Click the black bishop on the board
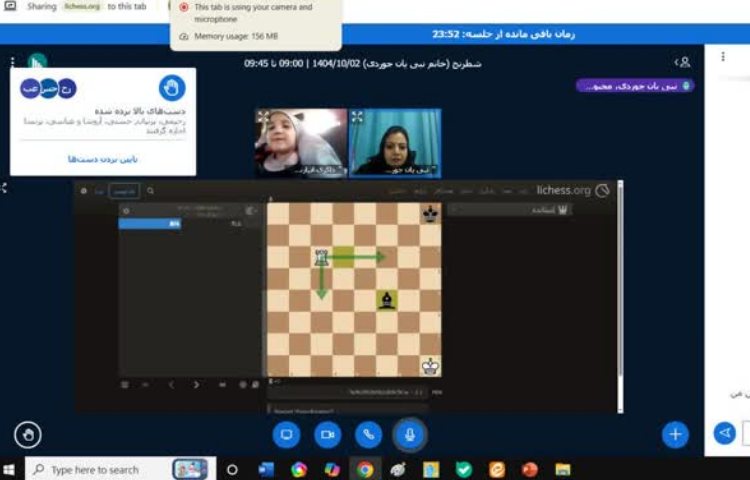Viewport: 750px width, 480px height. pyautogui.click(x=386, y=301)
